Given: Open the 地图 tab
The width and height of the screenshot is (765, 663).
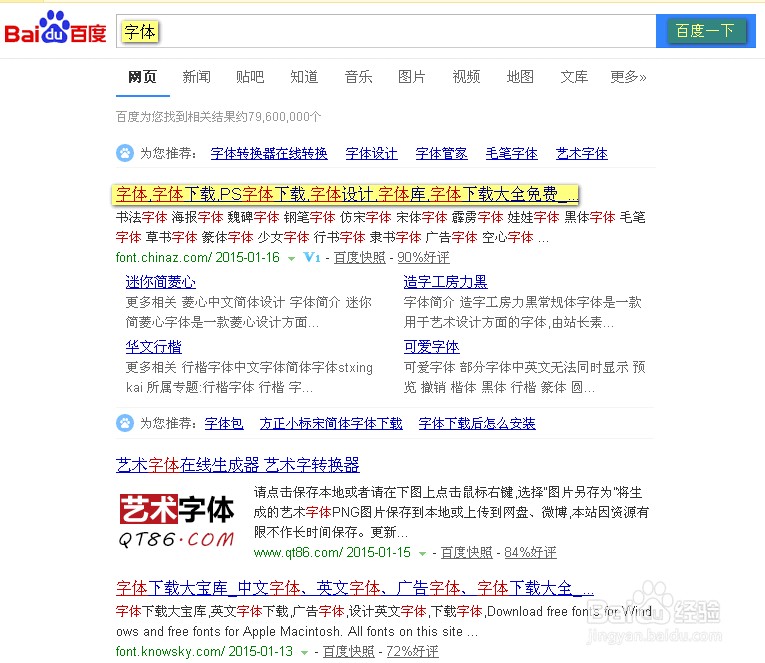Looking at the screenshot, I should pyautogui.click(x=520, y=77).
